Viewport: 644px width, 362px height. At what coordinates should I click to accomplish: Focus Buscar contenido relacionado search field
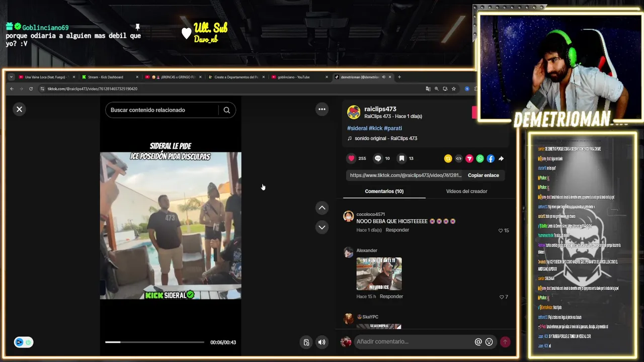162,110
